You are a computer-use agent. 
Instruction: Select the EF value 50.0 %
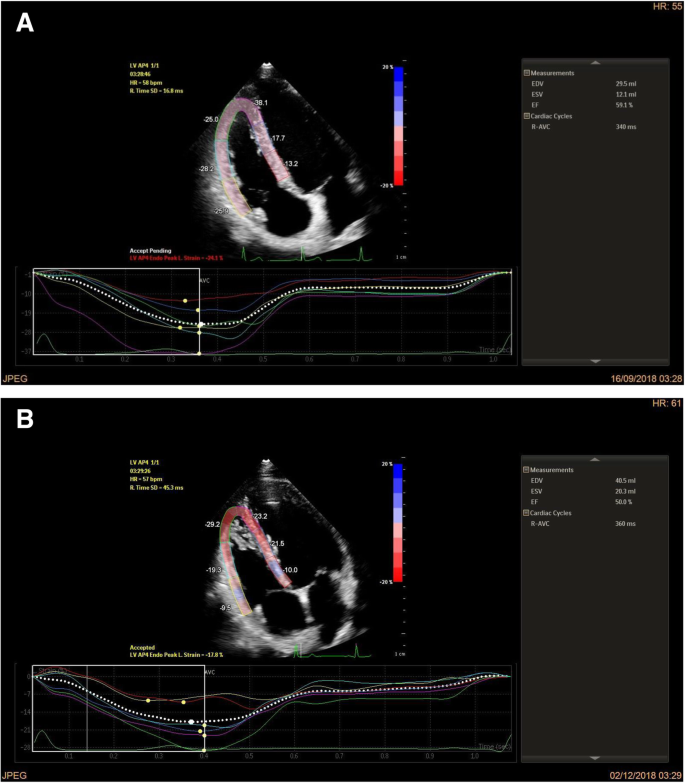click(624, 502)
